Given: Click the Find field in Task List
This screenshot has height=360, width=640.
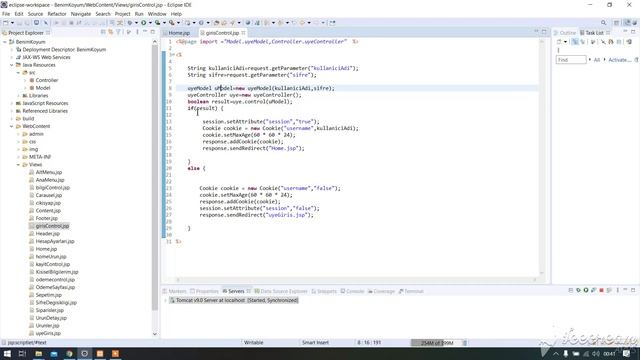Looking at the screenshot, I should pos(571,60).
